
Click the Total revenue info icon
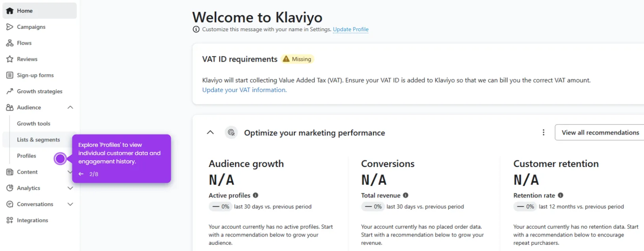pos(406,195)
